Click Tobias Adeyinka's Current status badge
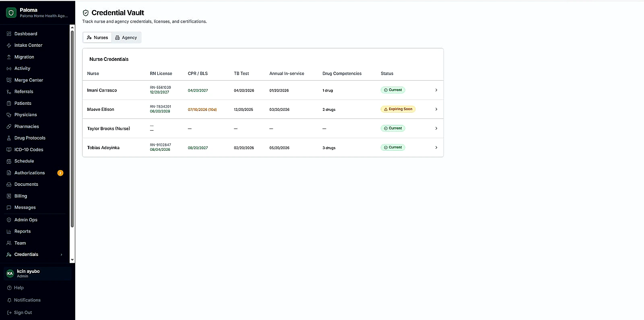Viewport: 644px width, 320px height. [x=393, y=148]
